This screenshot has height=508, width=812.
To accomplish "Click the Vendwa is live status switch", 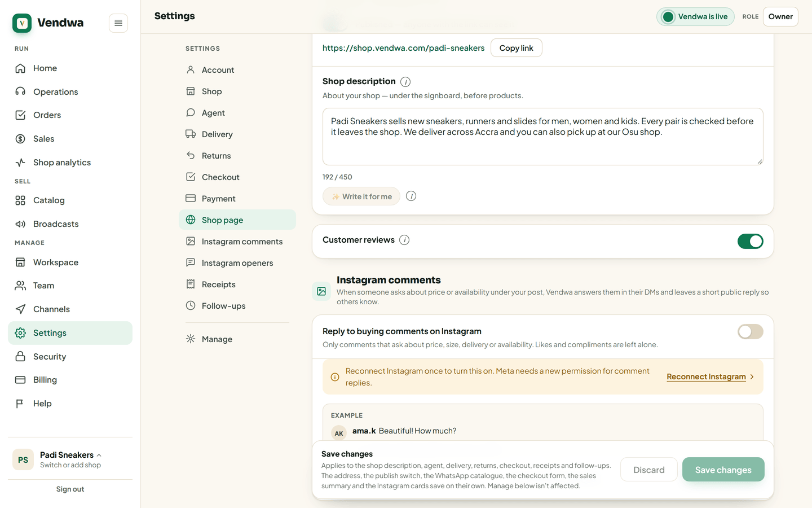I will [x=695, y=17].
